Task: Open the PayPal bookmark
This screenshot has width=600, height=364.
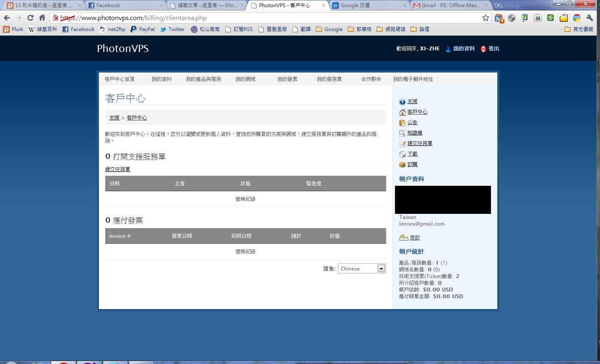Action: [x=143, y=29]
